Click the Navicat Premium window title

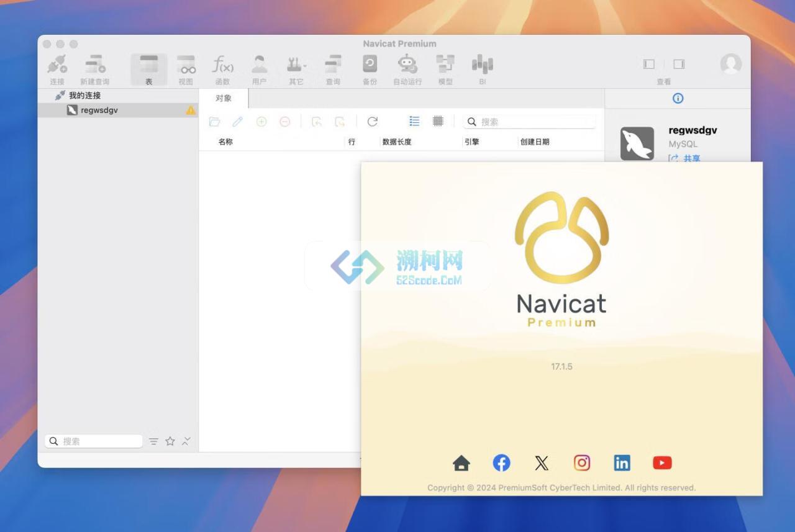click(x=399, y=43)
